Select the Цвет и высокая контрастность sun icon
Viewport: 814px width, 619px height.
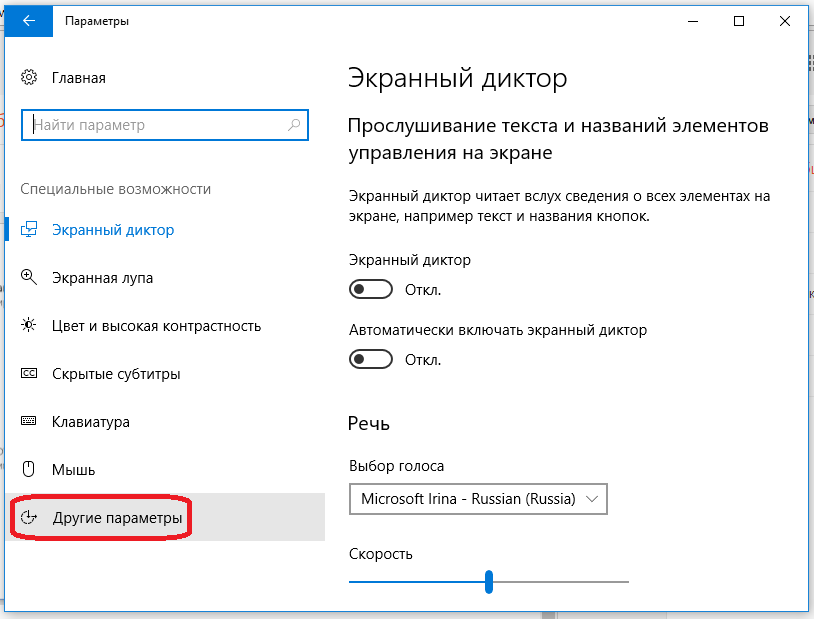(29, 326)
